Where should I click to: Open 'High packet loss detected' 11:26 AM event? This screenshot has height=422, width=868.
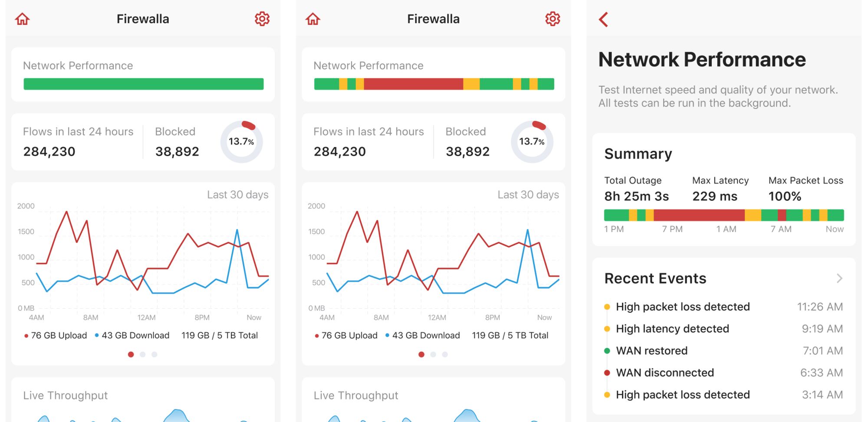[x=723, y=307]
